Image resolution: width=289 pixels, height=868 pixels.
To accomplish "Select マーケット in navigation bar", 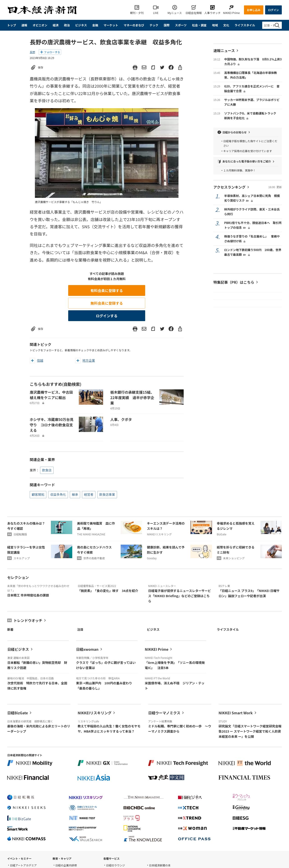I will (x=111, y=25).
